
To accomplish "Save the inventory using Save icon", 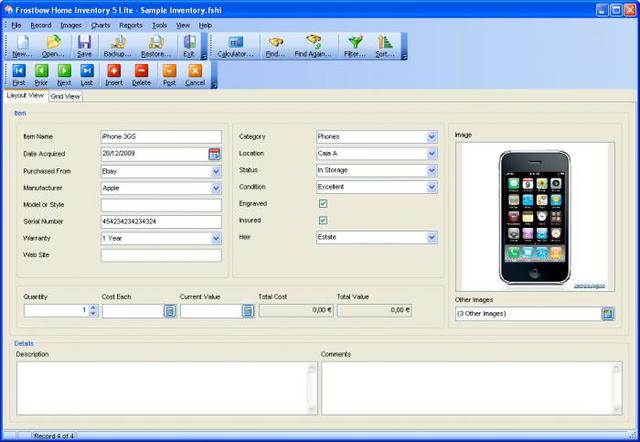I will [x=84, y=46].
